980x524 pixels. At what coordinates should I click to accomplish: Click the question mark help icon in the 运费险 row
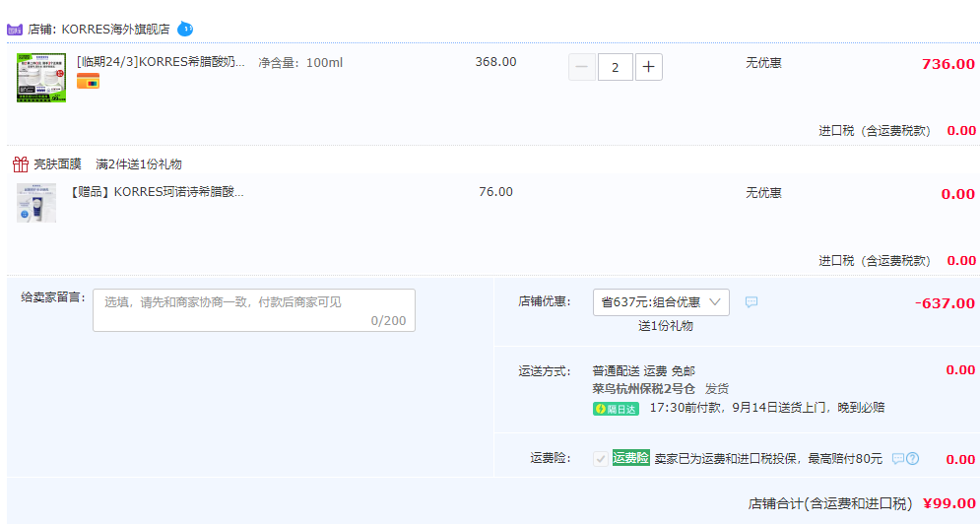pyautogui.click(x=912, y=459)
